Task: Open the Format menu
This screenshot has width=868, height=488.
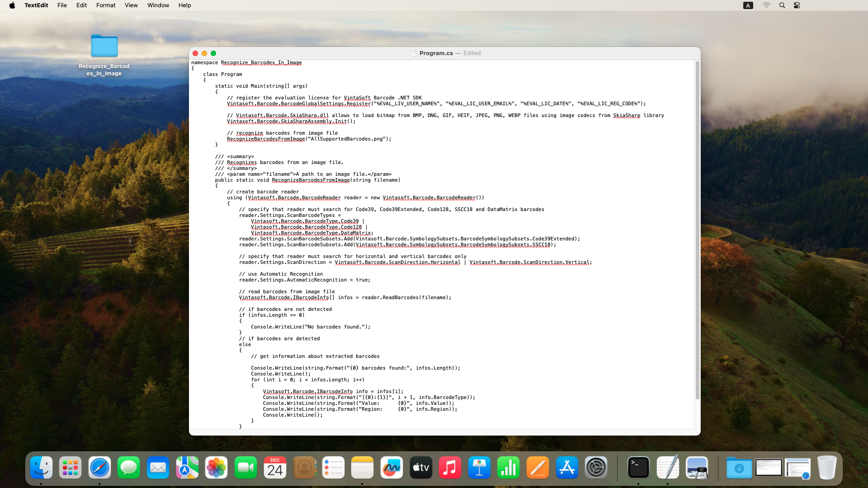Action: (x=106, y=5)
